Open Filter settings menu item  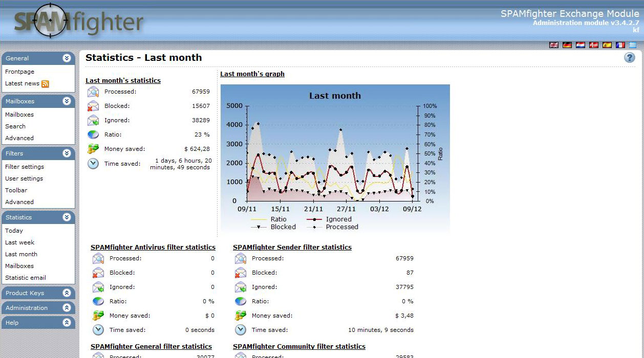(x=25, y=167)
